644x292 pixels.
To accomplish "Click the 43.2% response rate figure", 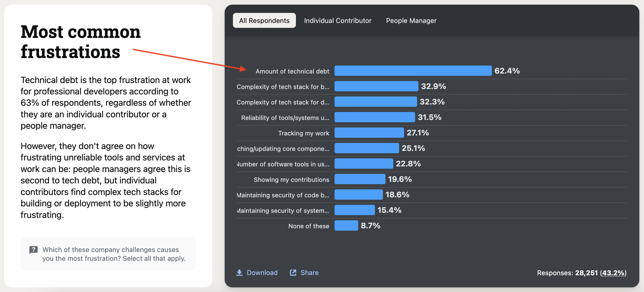I will pyautogui.click(x=613, y=273).
